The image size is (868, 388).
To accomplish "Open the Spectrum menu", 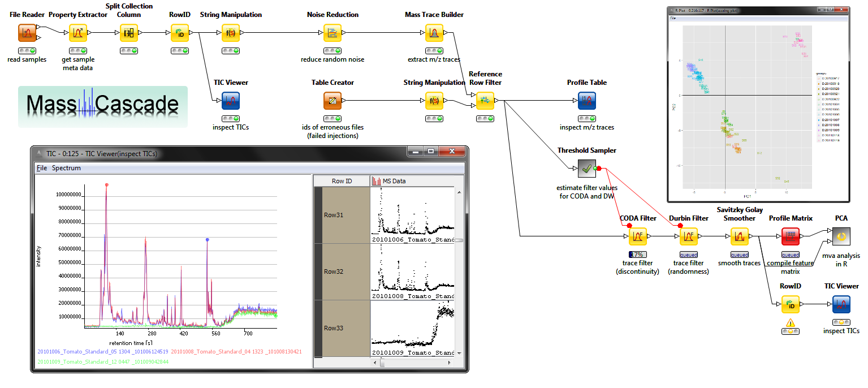I will point(66,168).
